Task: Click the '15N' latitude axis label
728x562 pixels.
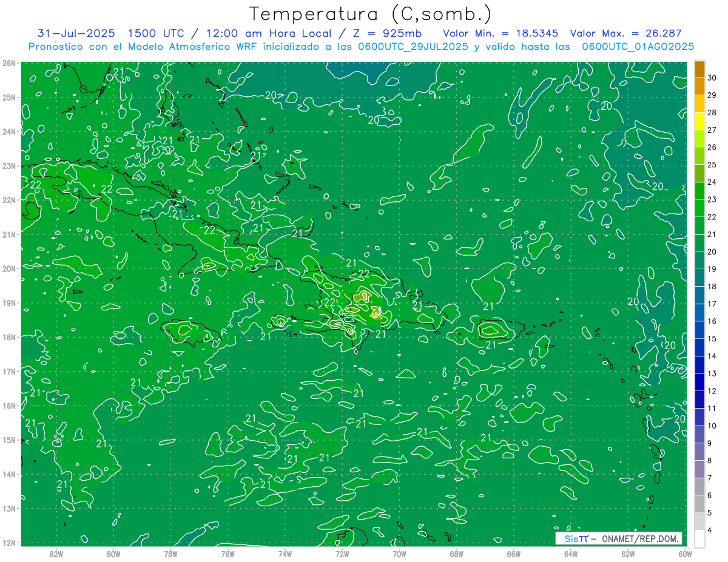Action: click(x=9, y=440)
